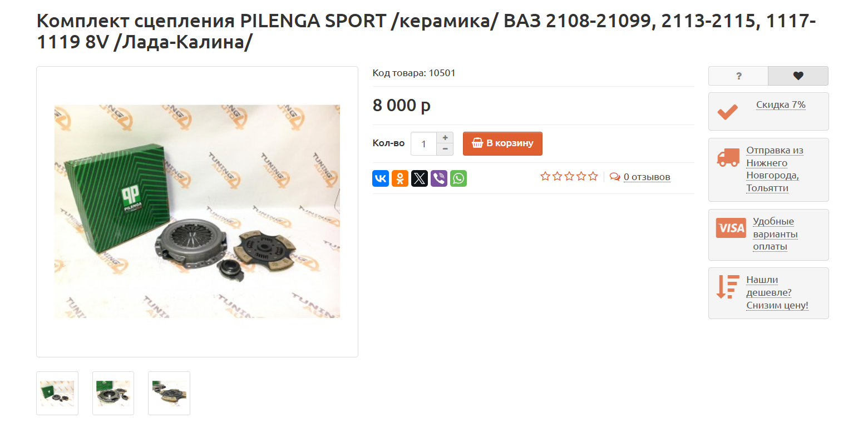Click the speech bubble reviews icon

coord(615,177)
